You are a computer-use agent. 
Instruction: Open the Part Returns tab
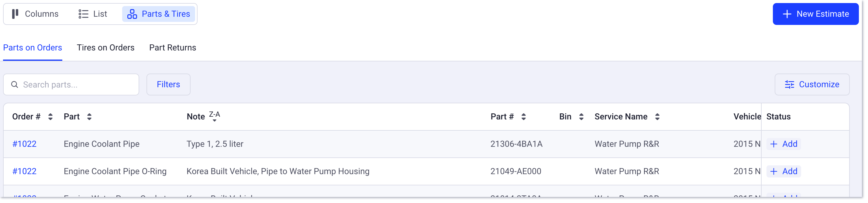(173, 47)
